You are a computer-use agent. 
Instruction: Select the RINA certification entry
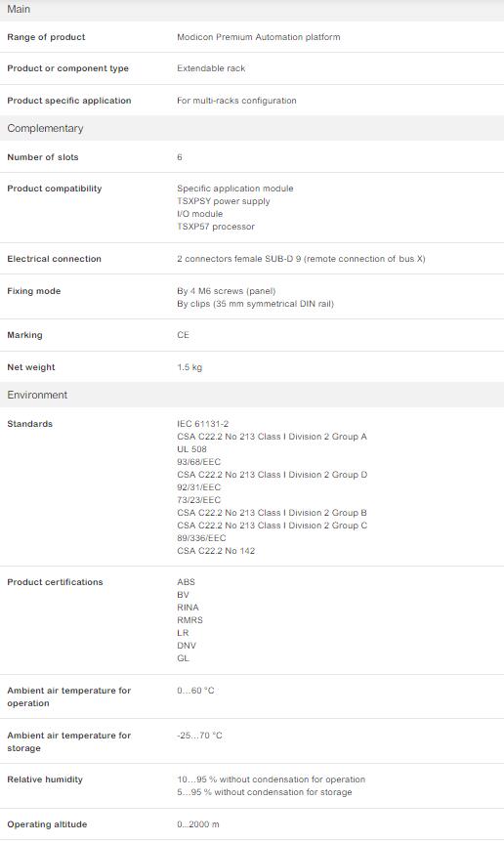188,608
